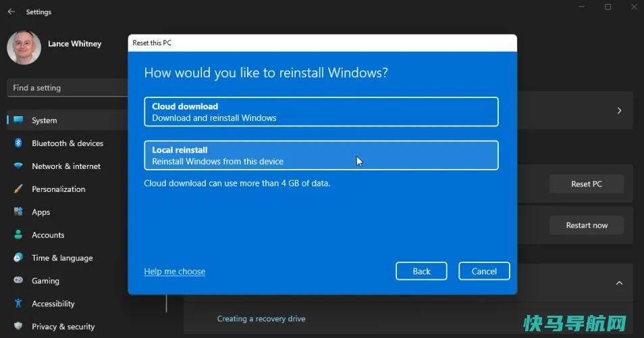
Task: Go to Time & language settings
Action: click(62, 258)
